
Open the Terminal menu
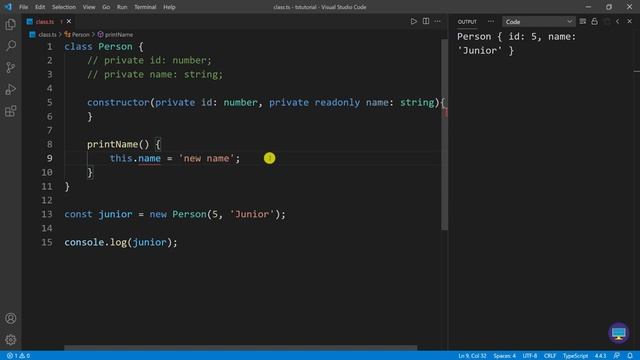point(145,7)
